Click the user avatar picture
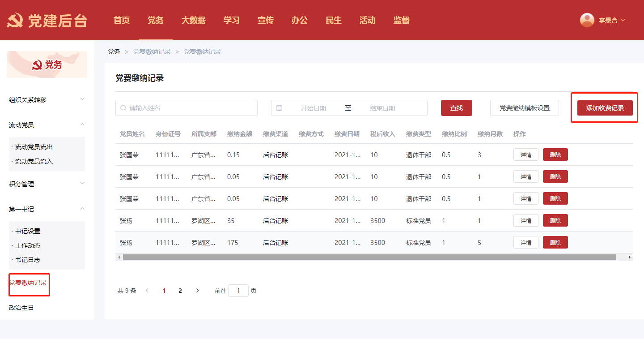 tap(587, 20)
